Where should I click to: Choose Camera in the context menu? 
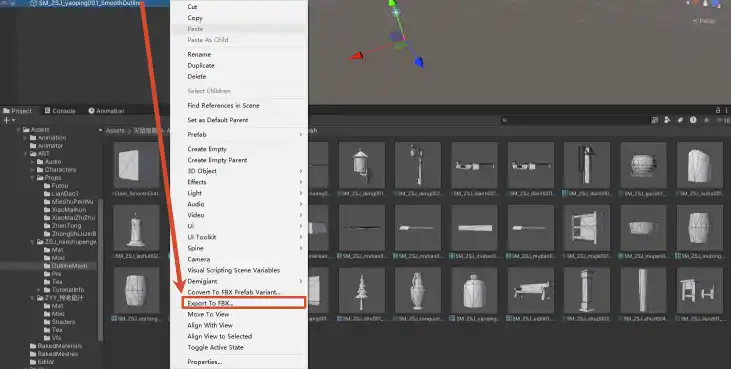tap(239, 259)
